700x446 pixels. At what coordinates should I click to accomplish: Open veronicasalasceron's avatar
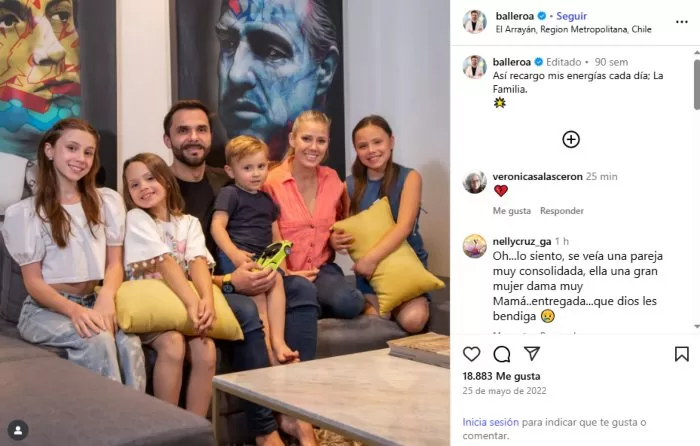tap(475, 182)
